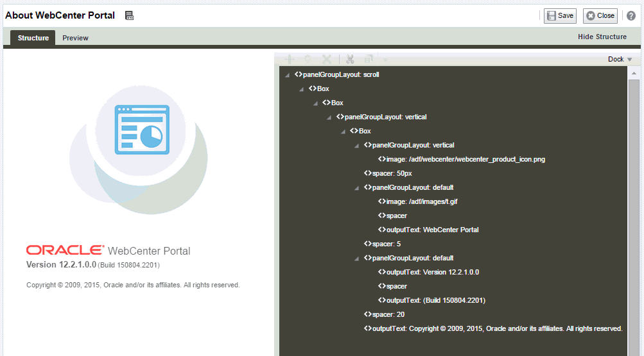The height and width of the screenshot is (356, 644).
Task: Open the Dock dropdown menu
Action: [620, 59]
